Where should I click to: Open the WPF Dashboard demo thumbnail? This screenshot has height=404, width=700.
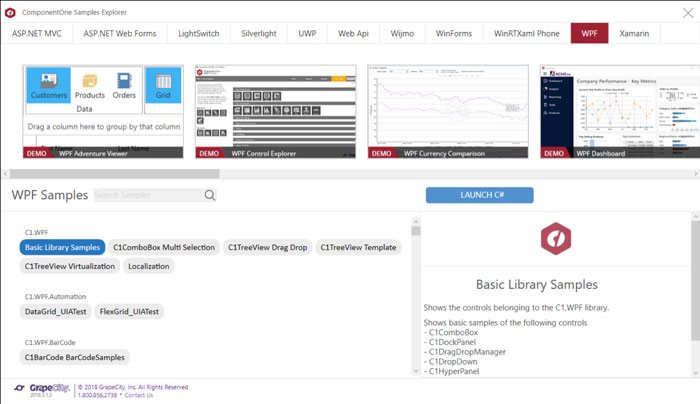tap(620, 112)
